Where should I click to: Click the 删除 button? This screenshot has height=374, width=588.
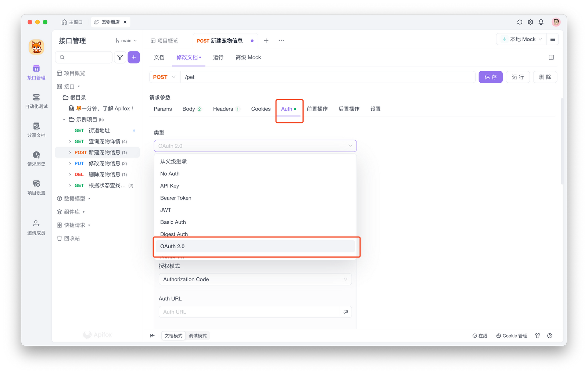545,77
